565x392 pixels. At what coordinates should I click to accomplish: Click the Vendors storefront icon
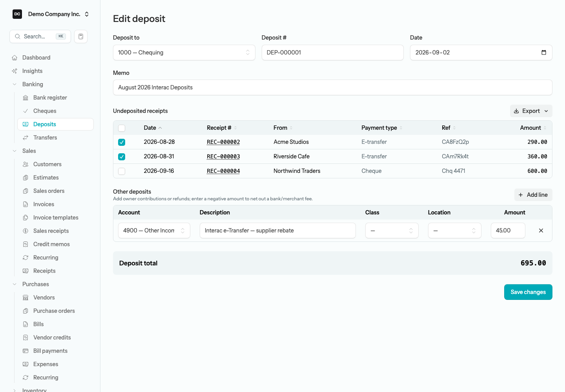[x=26, y=298]
